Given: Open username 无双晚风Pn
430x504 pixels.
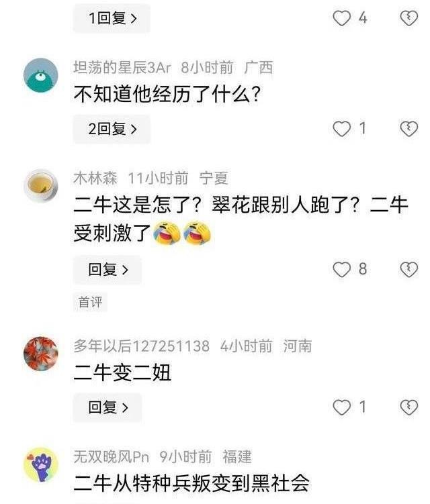Looking at the screenshot, I should pyautogui.click(x=112, y=457).
